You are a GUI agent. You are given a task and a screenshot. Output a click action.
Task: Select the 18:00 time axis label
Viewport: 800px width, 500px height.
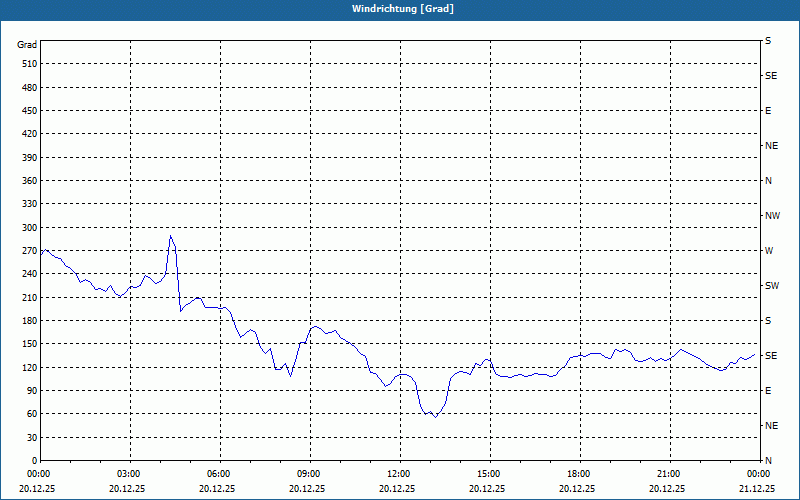[x=579, y=474]
